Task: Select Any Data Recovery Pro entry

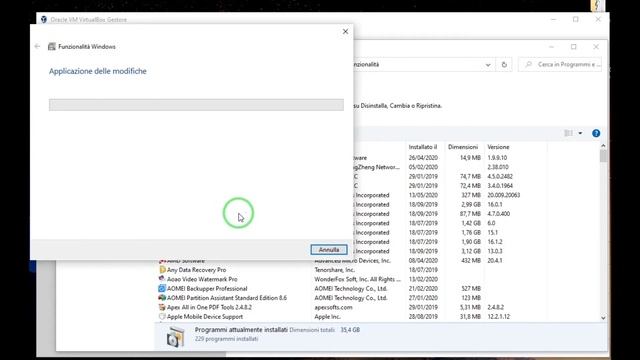Action: [196, 270]
